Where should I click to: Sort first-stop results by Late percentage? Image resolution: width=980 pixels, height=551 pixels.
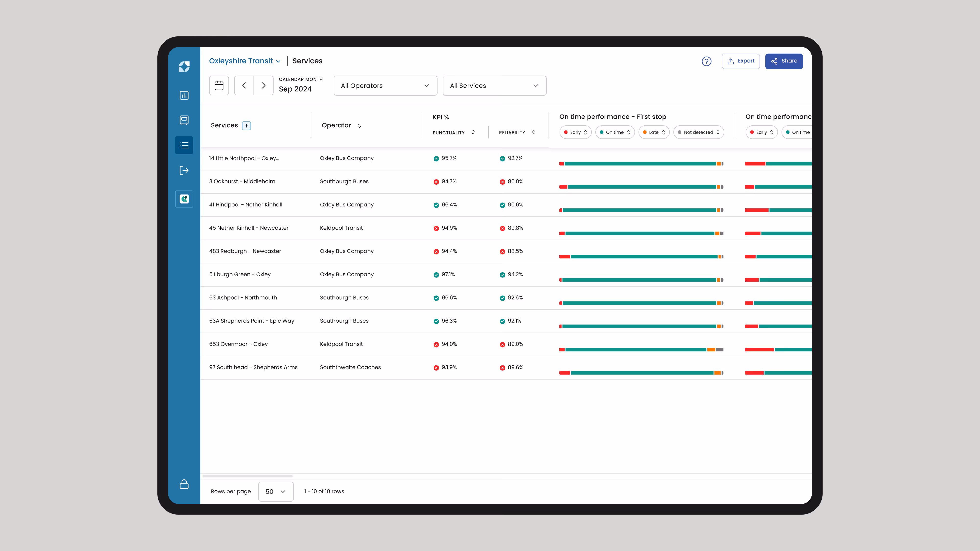[x=654, y=132]
